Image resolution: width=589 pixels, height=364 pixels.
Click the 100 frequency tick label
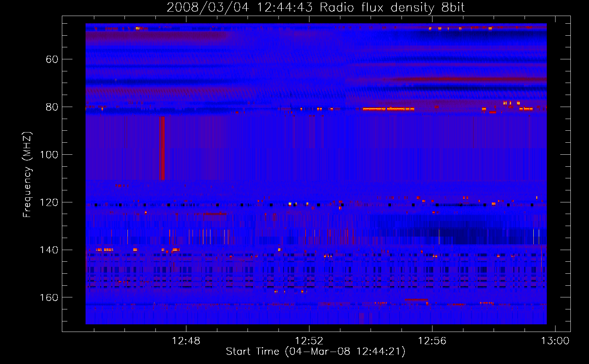(x=49, y=155)
